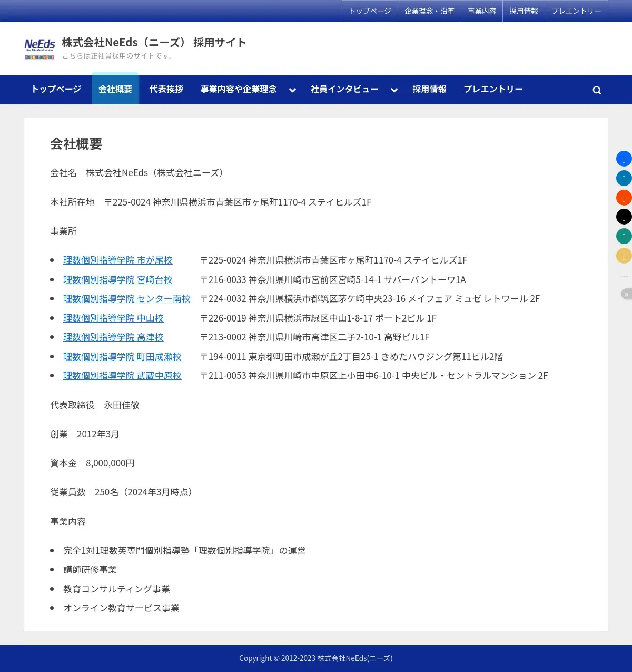Open 社員インタビュー menu item
This screenshot has width=632, height=672.
coord(344,90)
